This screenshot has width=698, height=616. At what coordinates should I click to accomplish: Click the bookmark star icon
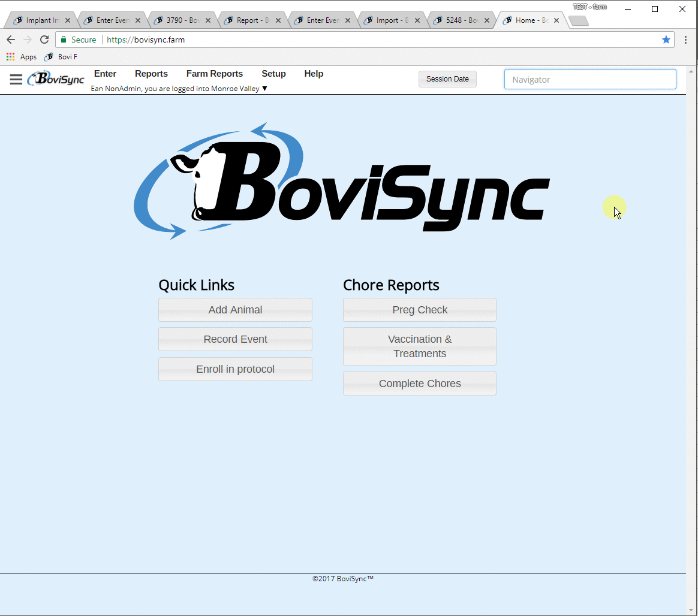pos(666,40)
